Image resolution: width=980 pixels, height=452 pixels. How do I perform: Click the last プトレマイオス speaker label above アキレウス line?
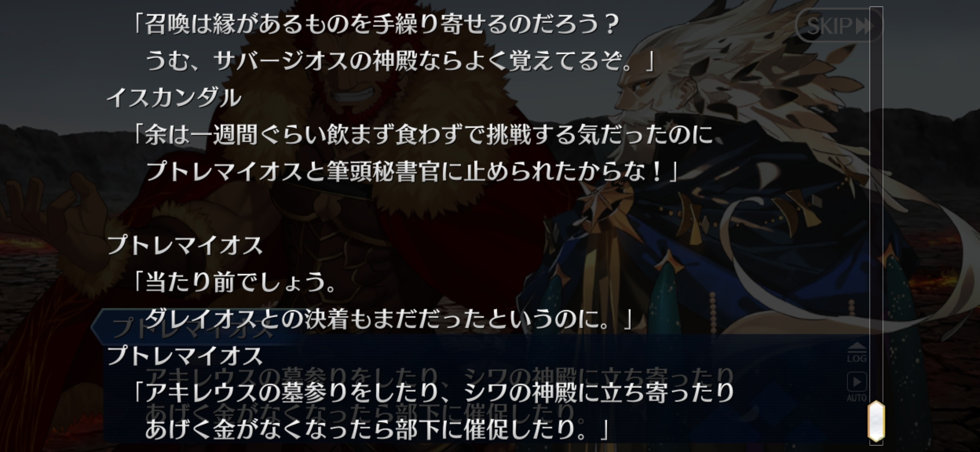click(x=185, y=356)
